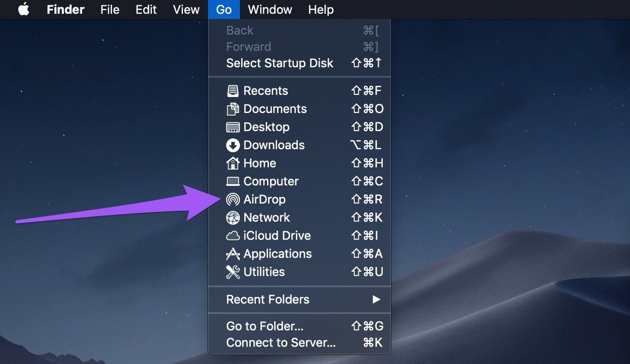Click the AirDrop radar icon

(233, 199)
